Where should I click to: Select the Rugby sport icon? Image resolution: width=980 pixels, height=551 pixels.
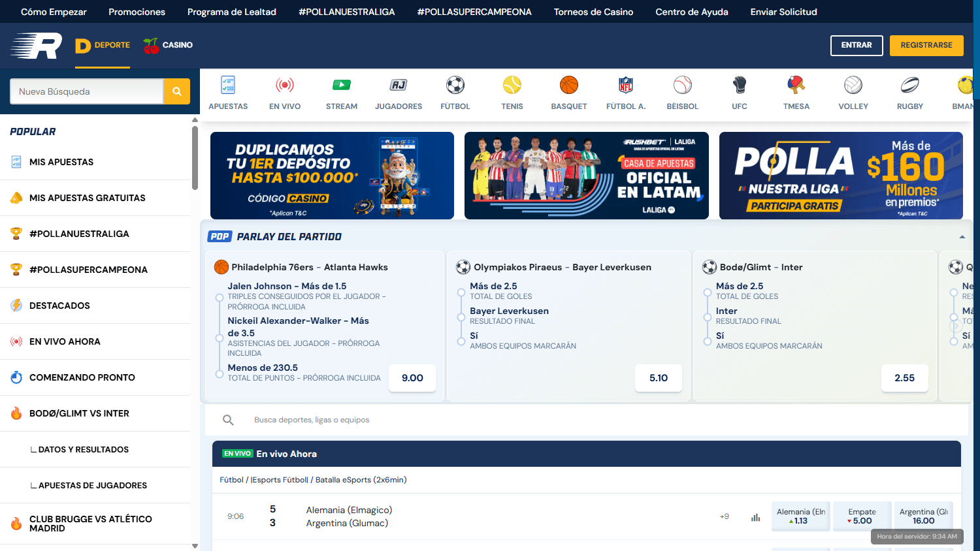point(909,91)
